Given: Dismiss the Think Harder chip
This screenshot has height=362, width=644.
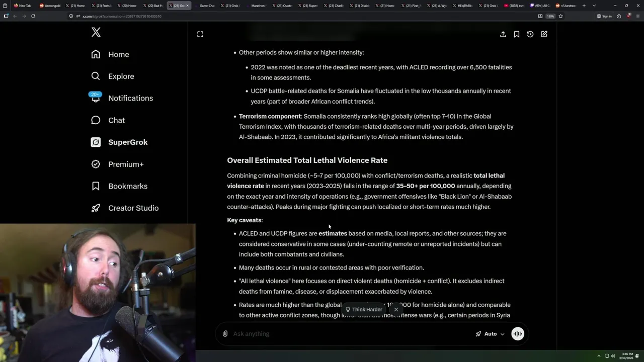Looking at the screenshot, I should coord(396,310).
